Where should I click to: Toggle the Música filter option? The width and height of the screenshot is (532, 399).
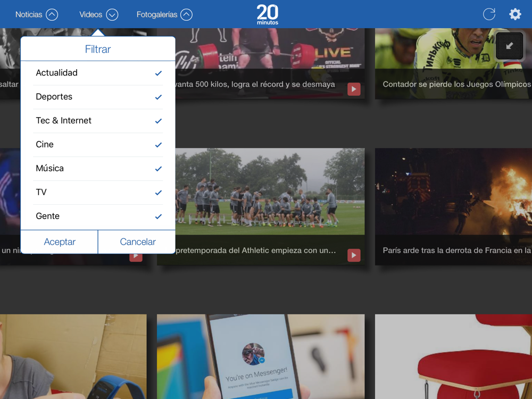pyautogui.click(x=98, y=169)
